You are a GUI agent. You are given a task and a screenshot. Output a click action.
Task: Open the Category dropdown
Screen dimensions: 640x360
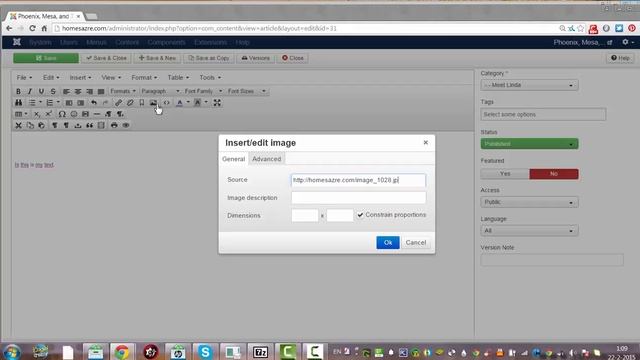pyautogui.click(x=529, y=85)
